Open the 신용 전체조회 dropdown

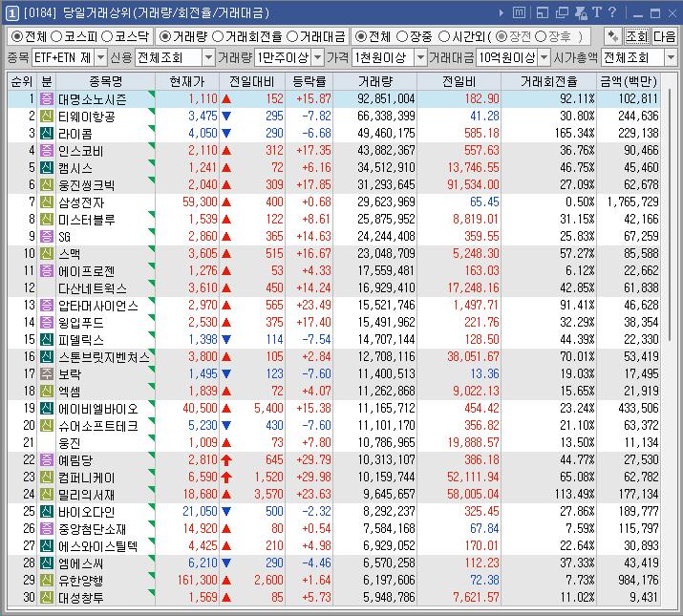tap(209, 57)
